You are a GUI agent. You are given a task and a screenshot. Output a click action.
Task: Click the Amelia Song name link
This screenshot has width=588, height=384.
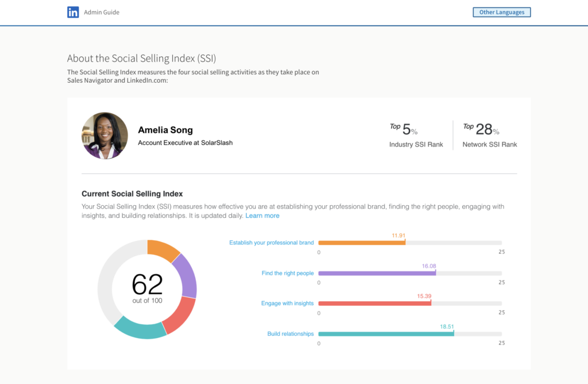coord(165,129)
